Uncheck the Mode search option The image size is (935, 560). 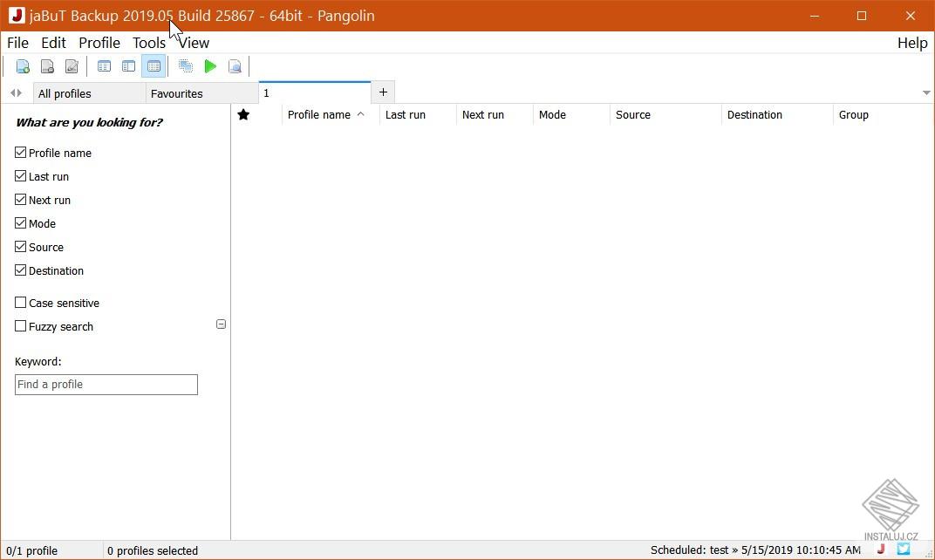click(x=20, y=223)
